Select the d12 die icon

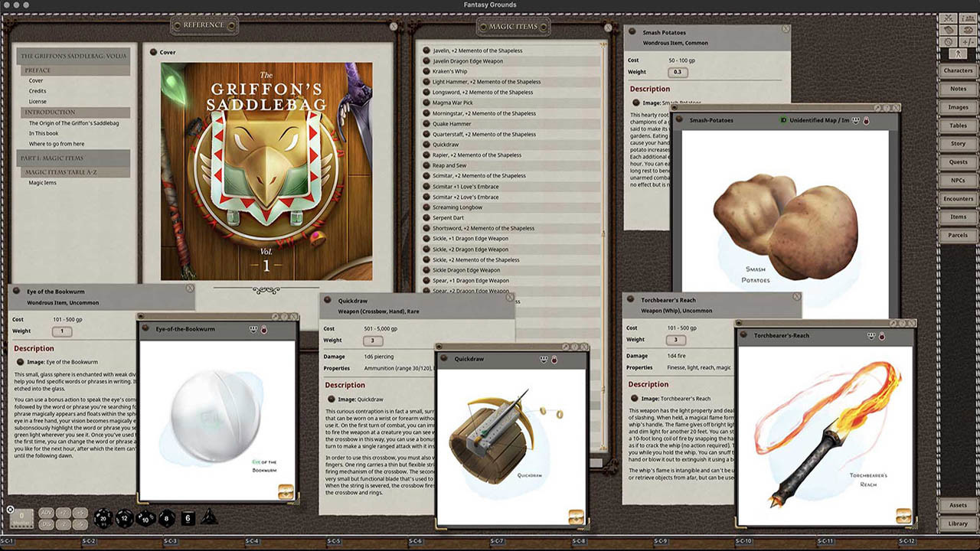(x=123, y=519)
